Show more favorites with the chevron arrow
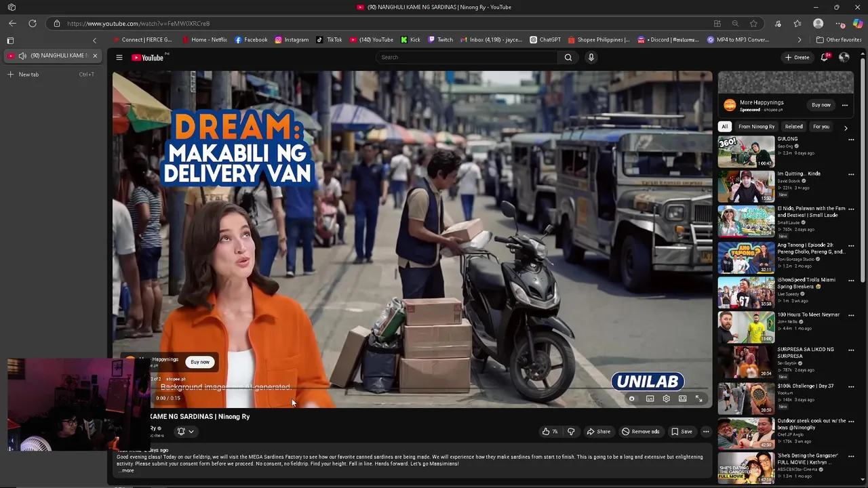The width and height of the screenshot is (868, 488). [x=799, y=40]
